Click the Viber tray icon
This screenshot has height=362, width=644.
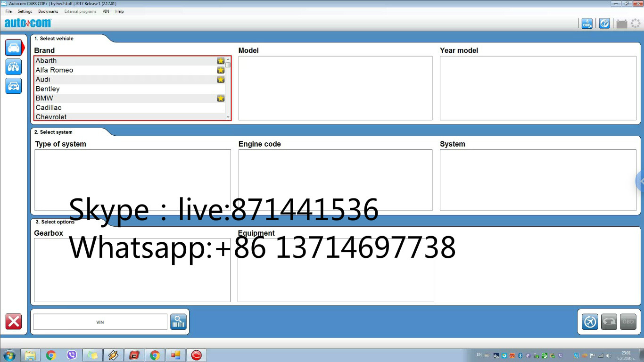[x=560, y=355]
